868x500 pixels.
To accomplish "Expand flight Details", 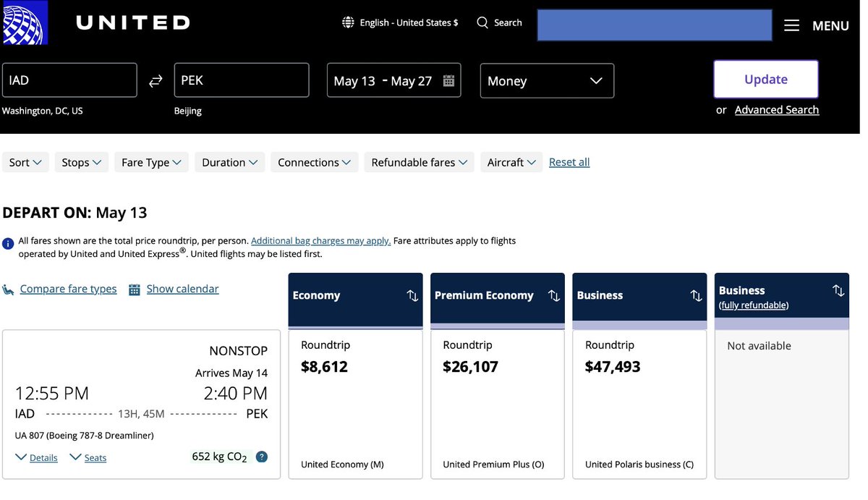I will pos(36,457).
